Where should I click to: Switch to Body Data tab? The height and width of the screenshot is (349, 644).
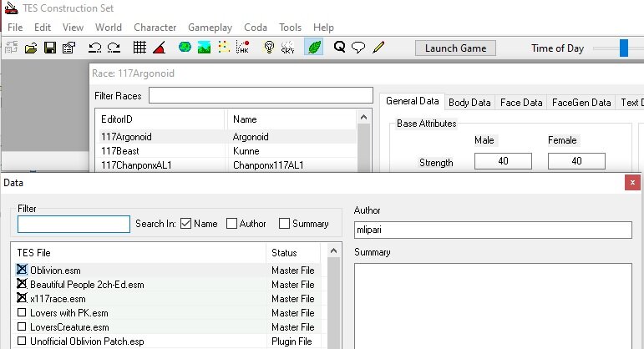pyautogui.click(x=469, y=103)
